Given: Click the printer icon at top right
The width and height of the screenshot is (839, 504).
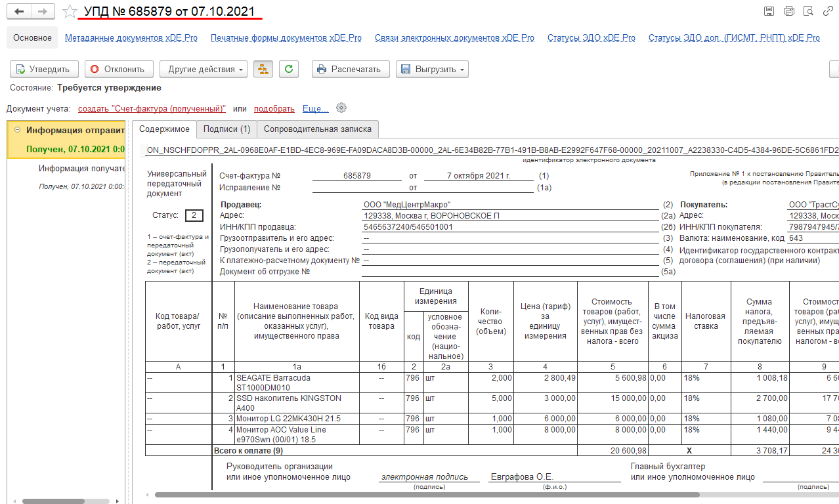Looking at the screenshot, I should click(788, 11).
